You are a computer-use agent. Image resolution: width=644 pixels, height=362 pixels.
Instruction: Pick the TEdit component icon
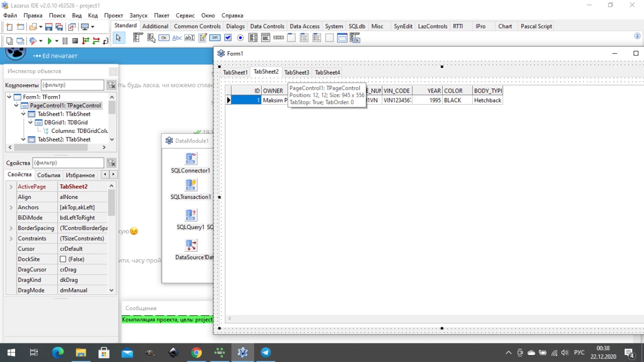[x=190, y=38]
